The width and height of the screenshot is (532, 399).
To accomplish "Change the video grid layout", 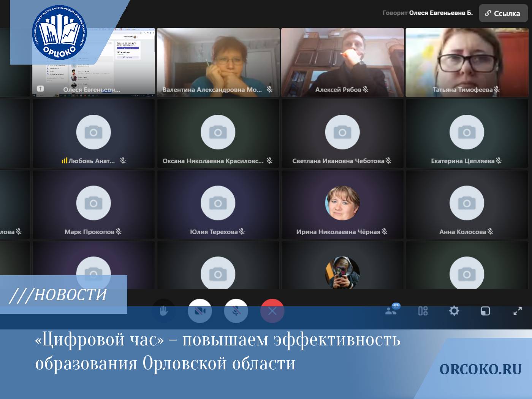I will (423, 311).
